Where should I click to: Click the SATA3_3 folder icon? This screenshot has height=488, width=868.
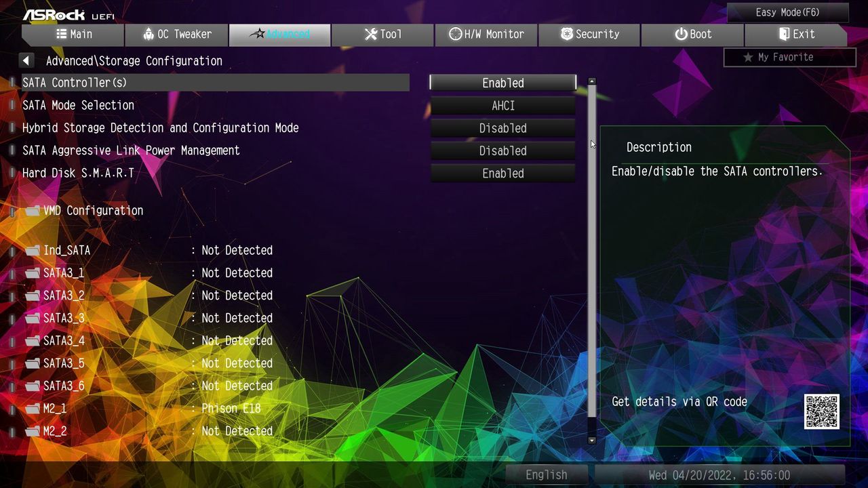click(33, 318)
